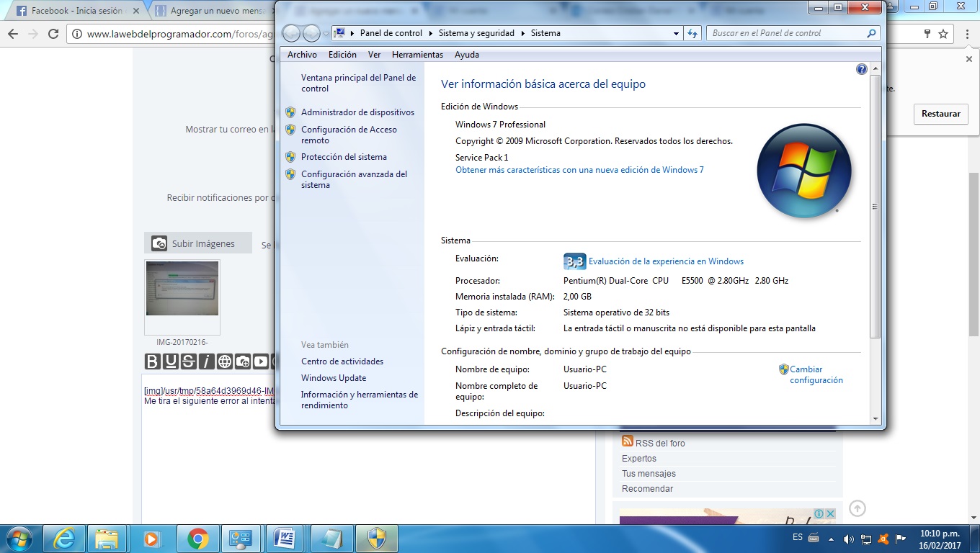Viewport: 980px width, 553px height.
Task: Open the Herramientas menu
Action: tap(418, 55)
